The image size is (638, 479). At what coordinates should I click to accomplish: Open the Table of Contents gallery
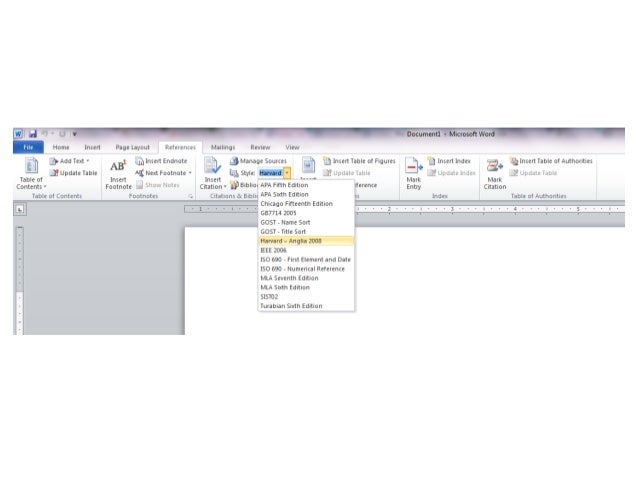[31, 173]
